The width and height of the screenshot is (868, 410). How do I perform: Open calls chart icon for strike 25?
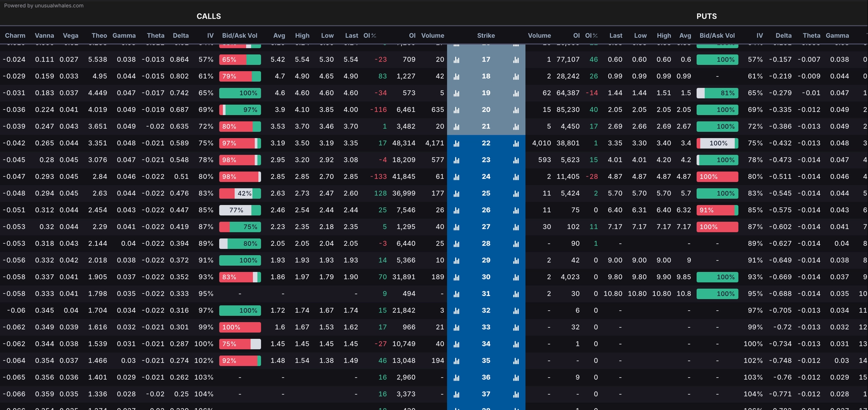tap(456, 194)
